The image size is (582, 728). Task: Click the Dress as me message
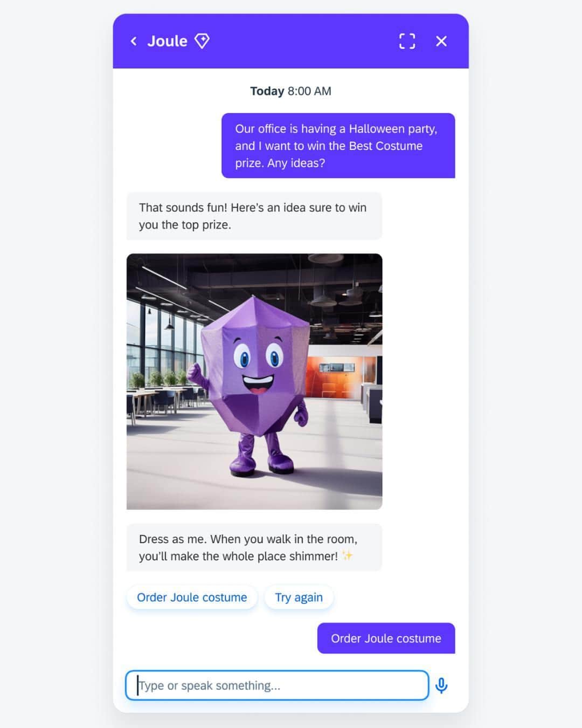(x=254, y=547)
